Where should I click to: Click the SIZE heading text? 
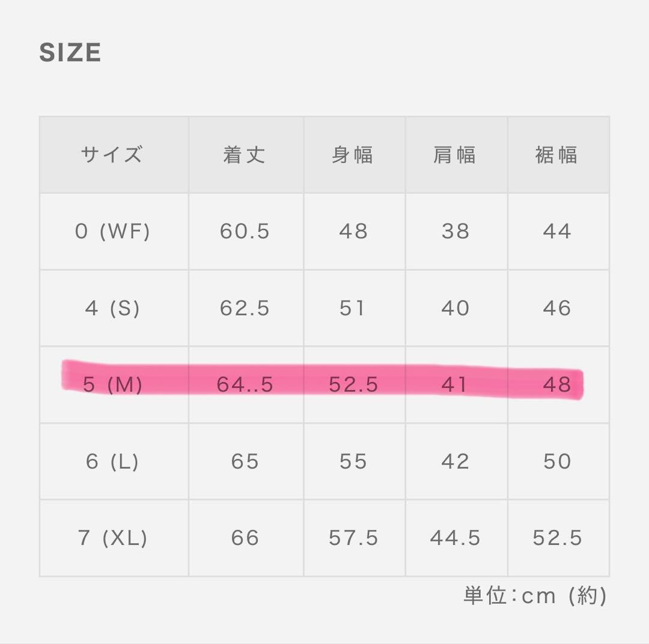coord(70,53)
